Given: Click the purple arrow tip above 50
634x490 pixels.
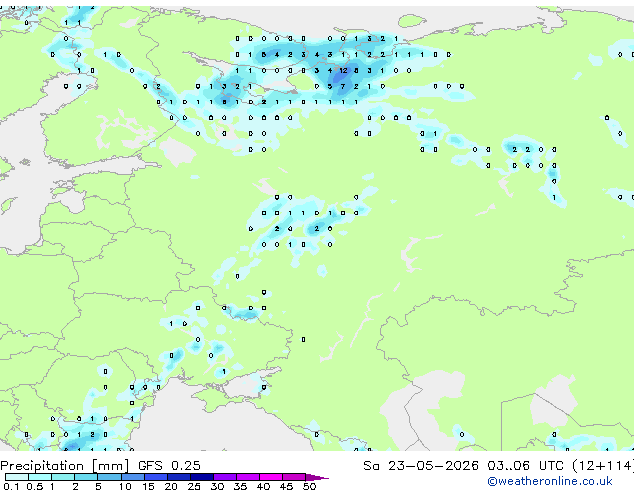Looking at the screenshot, I should (317, 477).
